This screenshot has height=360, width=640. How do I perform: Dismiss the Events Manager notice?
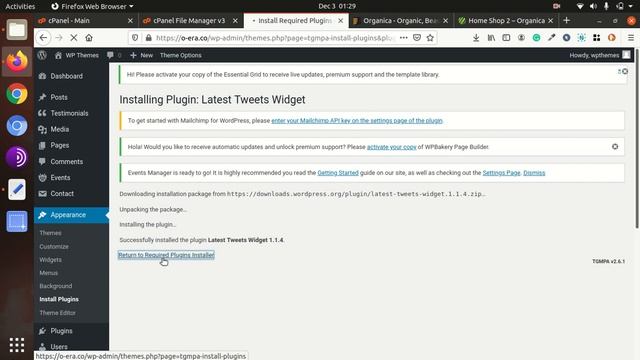click(x=534, y=173)
